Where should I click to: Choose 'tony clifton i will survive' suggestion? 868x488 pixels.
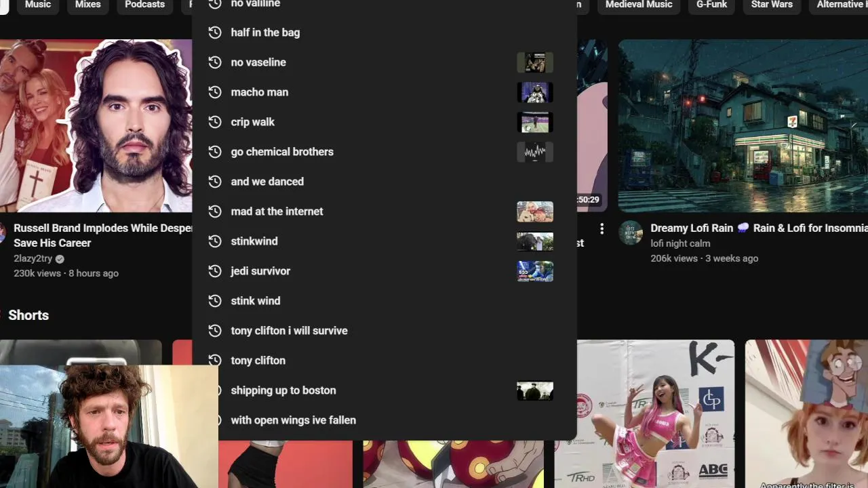[x=384, y=331]
